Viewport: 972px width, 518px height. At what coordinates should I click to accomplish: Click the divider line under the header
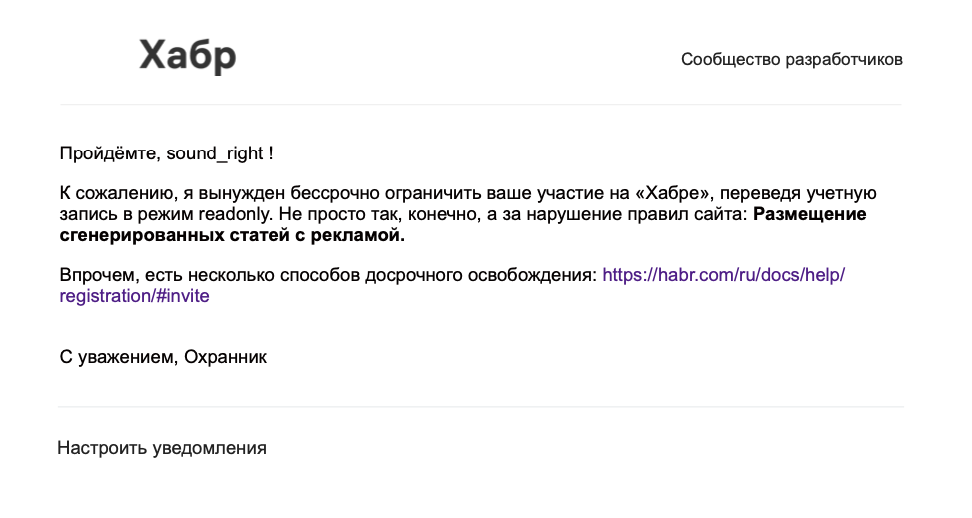480,105
